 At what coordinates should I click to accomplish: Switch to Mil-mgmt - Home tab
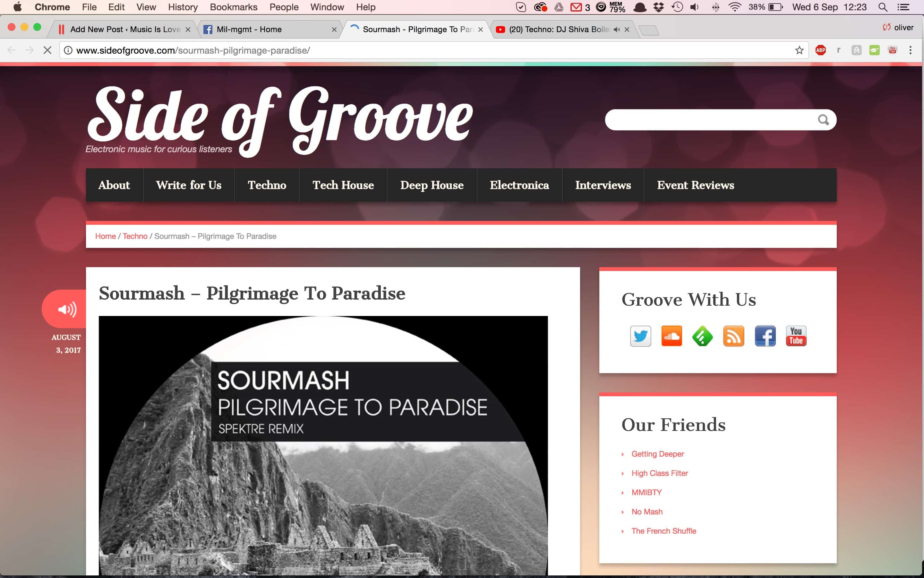coord(267,30)
